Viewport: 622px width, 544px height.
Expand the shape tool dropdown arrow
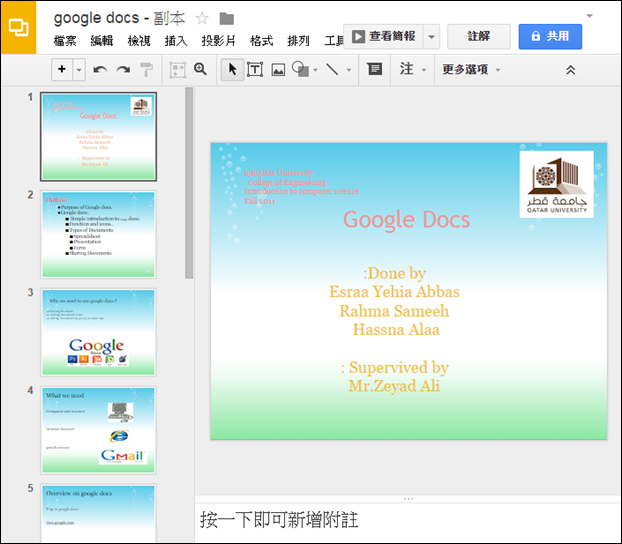click(x=315, y=70)
